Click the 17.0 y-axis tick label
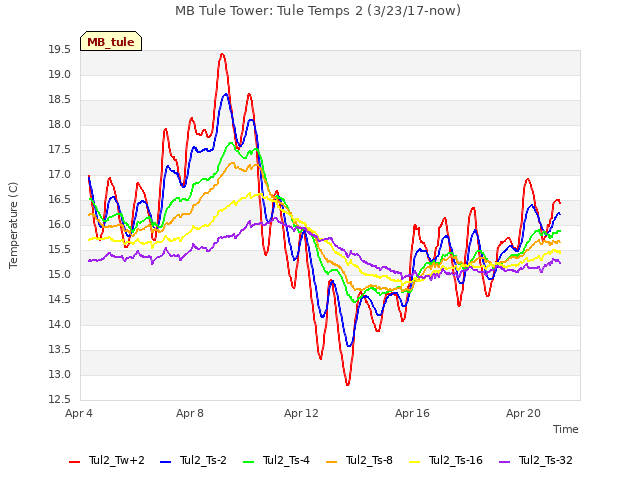The height and width of the screenshot is (480, 640). (60, 175)
